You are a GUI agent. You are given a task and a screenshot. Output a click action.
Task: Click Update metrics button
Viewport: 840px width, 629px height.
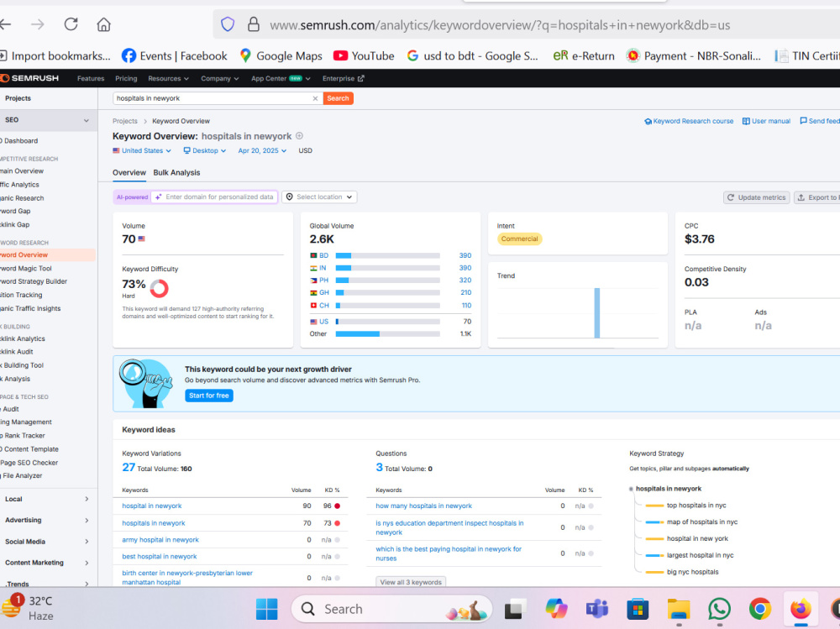757,197
